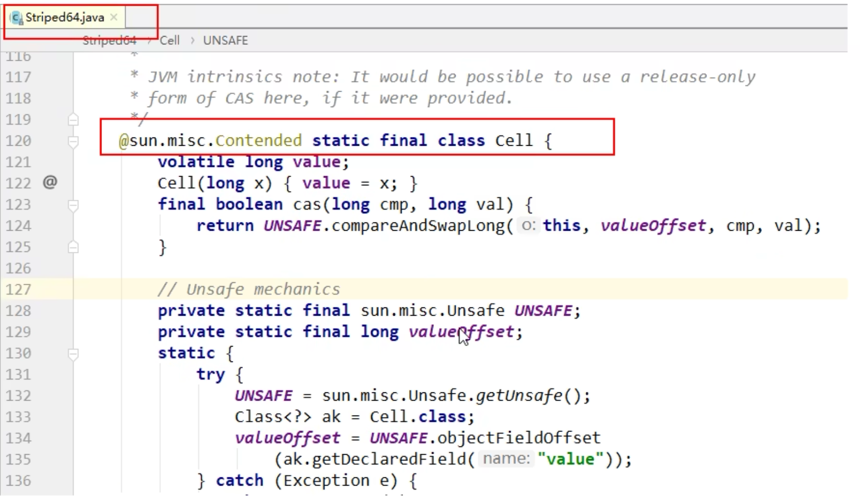Click the Contended annotation on line 120

(x=258, y=141)
